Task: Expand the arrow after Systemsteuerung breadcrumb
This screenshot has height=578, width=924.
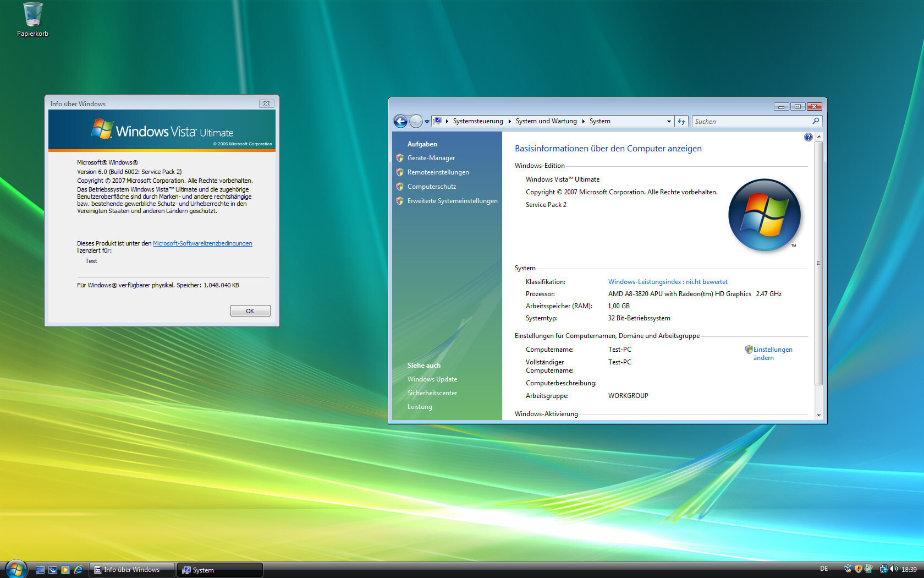Action: tap(509, 121)
